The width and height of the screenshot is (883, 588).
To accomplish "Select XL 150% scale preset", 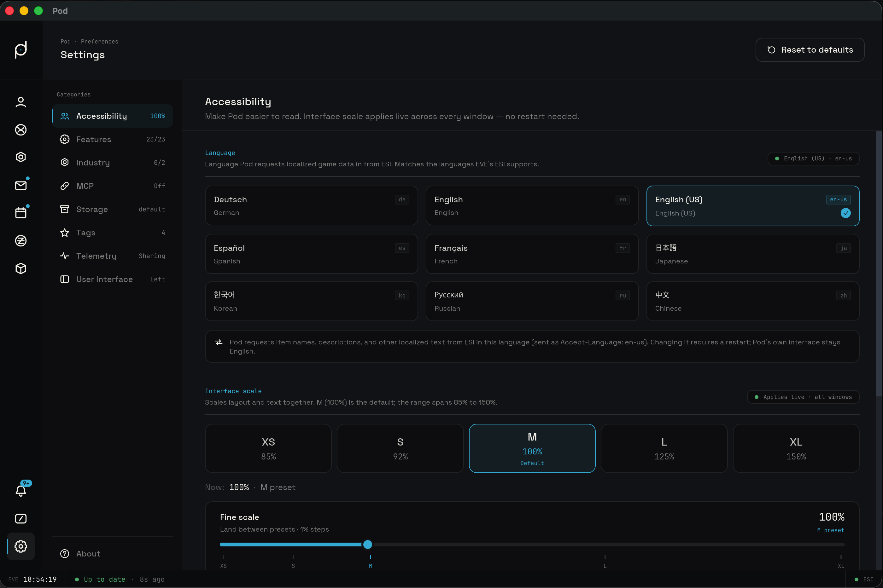I will point(796,448).
